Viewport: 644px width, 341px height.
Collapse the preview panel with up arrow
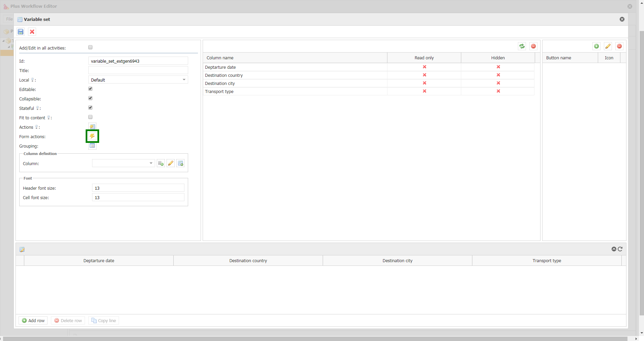pyautogui.click(x=614, y=249)
